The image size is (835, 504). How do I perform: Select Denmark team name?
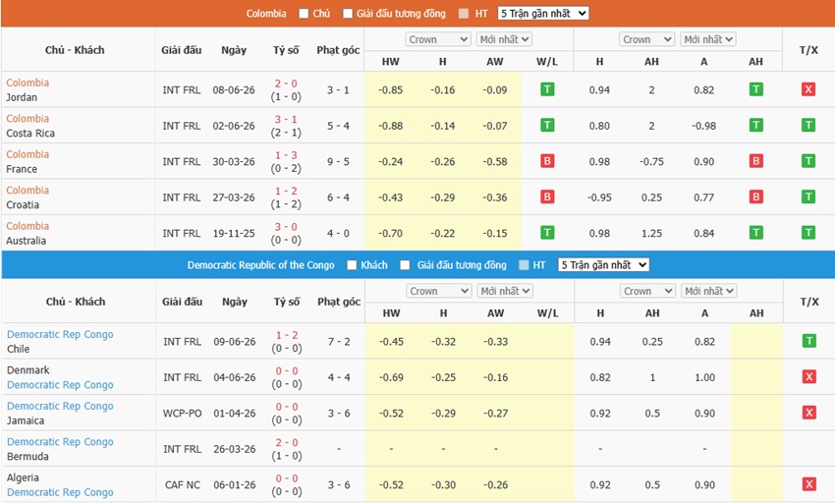click(28, 369)
